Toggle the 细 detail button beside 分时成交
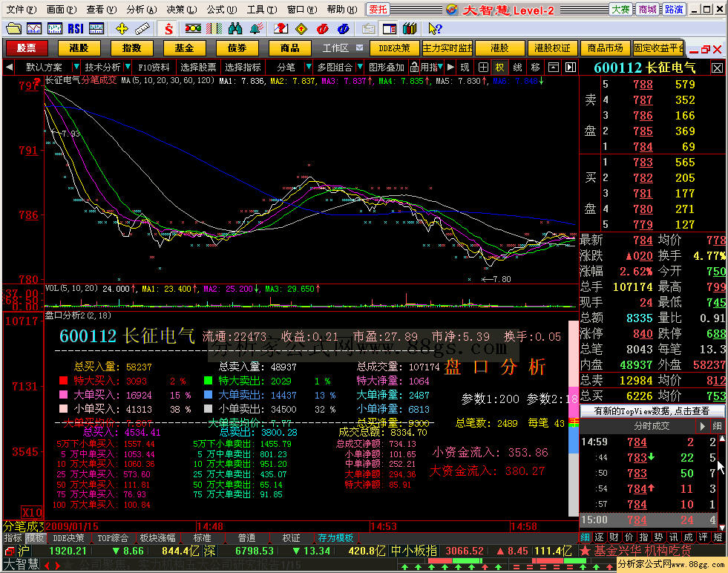This screenshot has height=573, width=728. (x=717, y=426)
